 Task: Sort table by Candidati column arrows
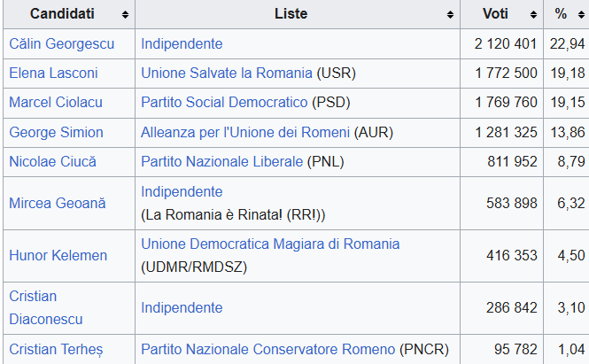click(125, 15)
